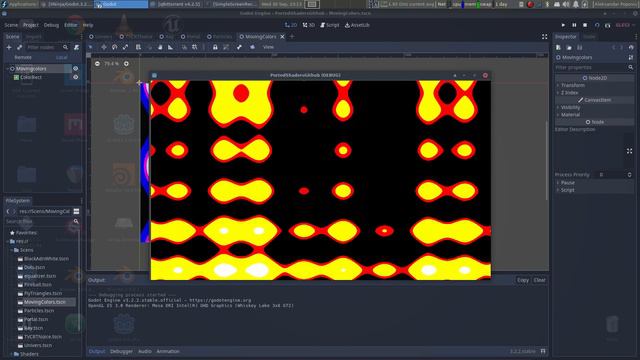This screenshot has width=640, height=360.
Task: Choose the Select Mode arrow tool
Action: click(91, 47)
